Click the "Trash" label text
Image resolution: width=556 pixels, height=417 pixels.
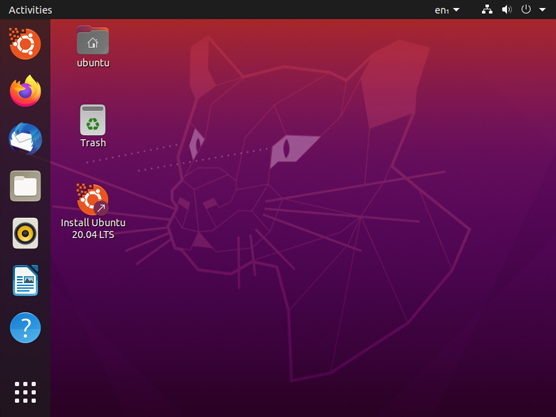[93, 143]
